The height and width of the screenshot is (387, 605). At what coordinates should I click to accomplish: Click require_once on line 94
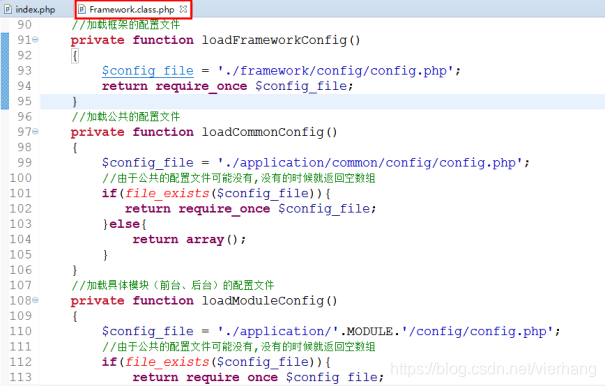click(x=201, y=86)
